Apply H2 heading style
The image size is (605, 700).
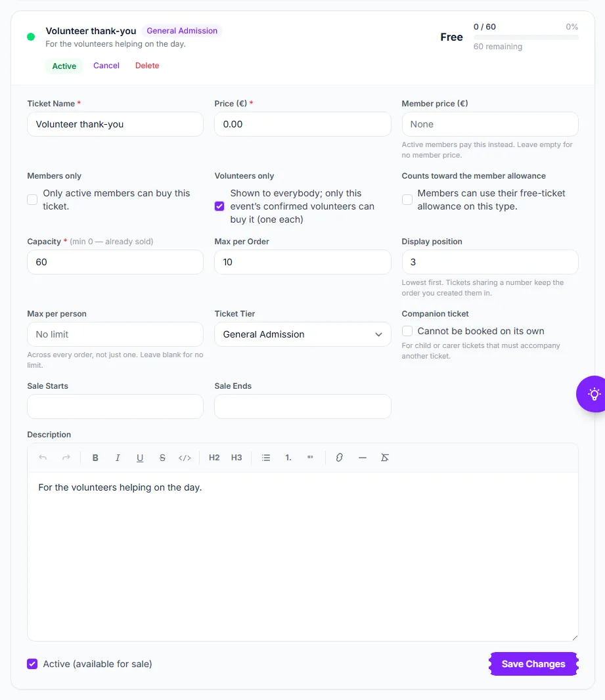[214, 458]
